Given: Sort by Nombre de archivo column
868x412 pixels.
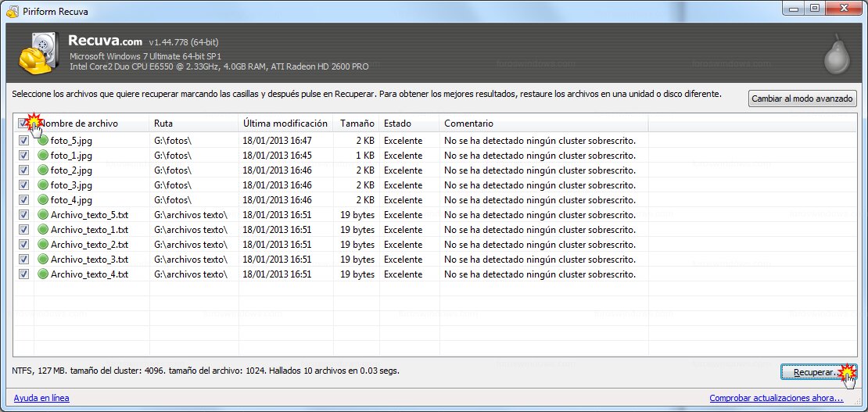Looking at the screenshot, I should point(91,124).
